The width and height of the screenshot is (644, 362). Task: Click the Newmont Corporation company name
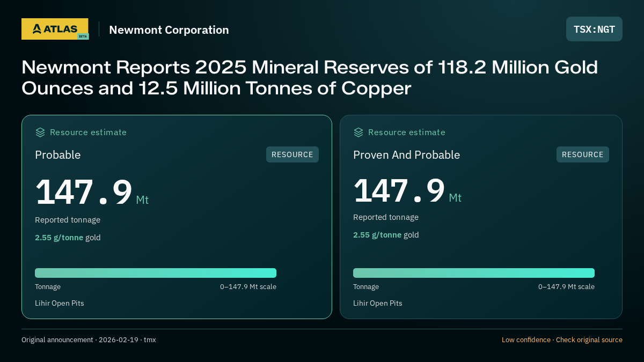click(169, 30)
